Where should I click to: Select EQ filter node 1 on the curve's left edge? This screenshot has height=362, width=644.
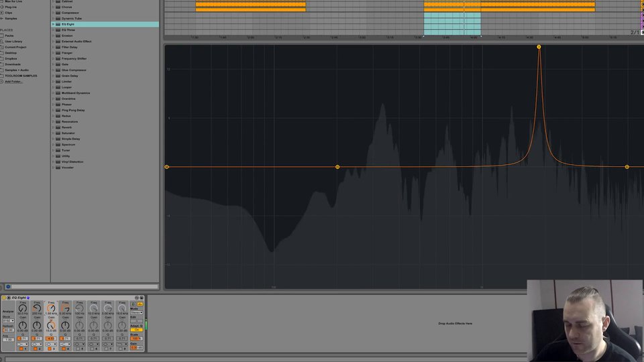pos(166,167)
